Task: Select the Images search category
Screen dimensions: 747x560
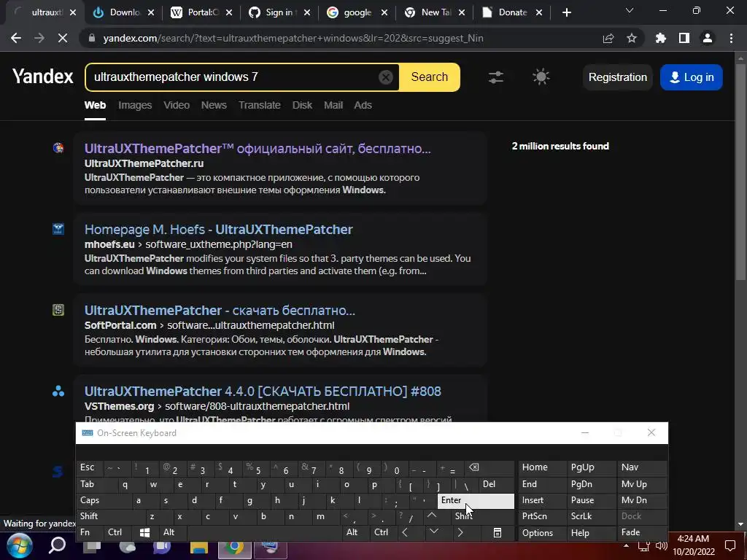Action: pos(135,105)
